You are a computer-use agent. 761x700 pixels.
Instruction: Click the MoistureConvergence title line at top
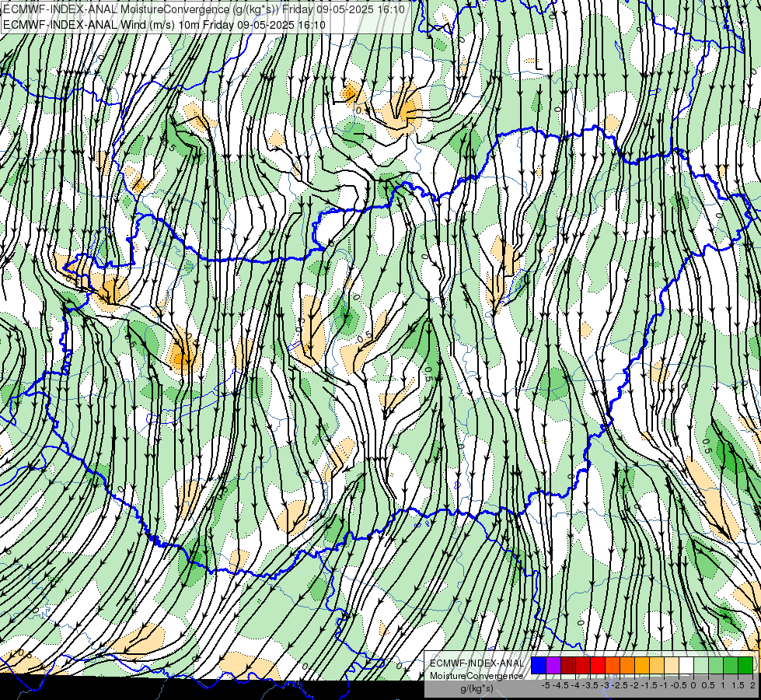[204, 9]
